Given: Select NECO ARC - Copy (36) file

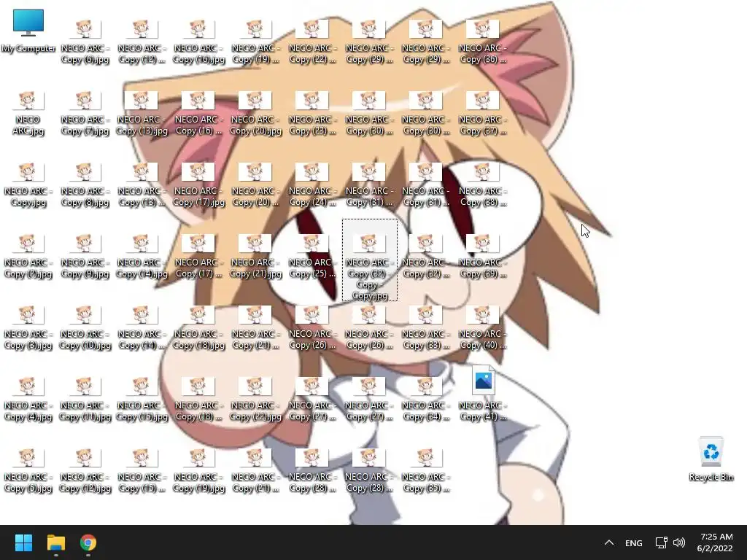Looking at the screenshot, I should tap(483, 42).
